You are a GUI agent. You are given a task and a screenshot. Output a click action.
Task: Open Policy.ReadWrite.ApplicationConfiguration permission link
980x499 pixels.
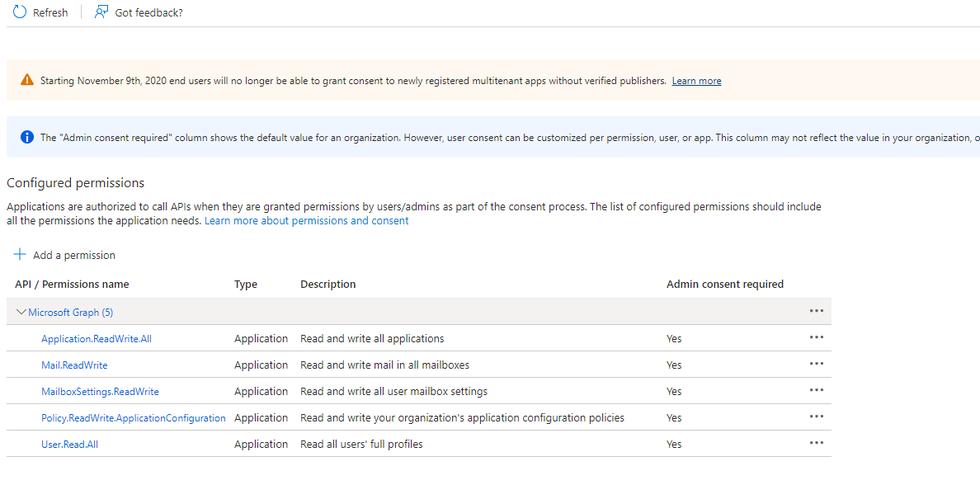pos(133,418)
